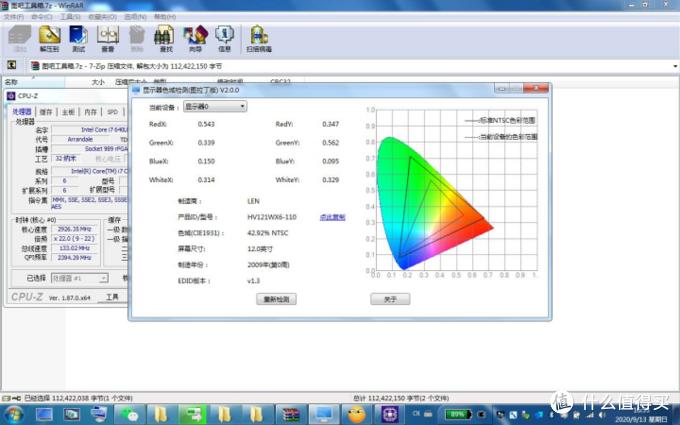Click the Size column header in WinRAR
This screenshot has height=425, width=680.
(x=98, y=82)
